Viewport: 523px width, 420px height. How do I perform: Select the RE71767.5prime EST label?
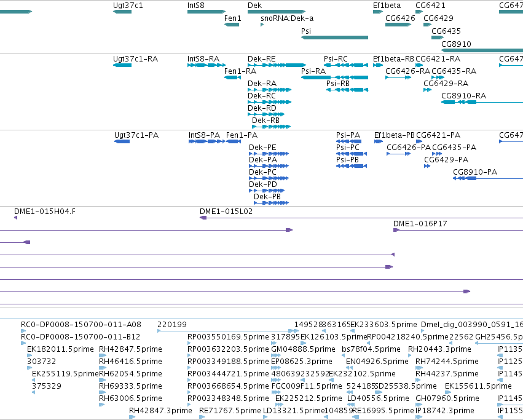point(230,411)
